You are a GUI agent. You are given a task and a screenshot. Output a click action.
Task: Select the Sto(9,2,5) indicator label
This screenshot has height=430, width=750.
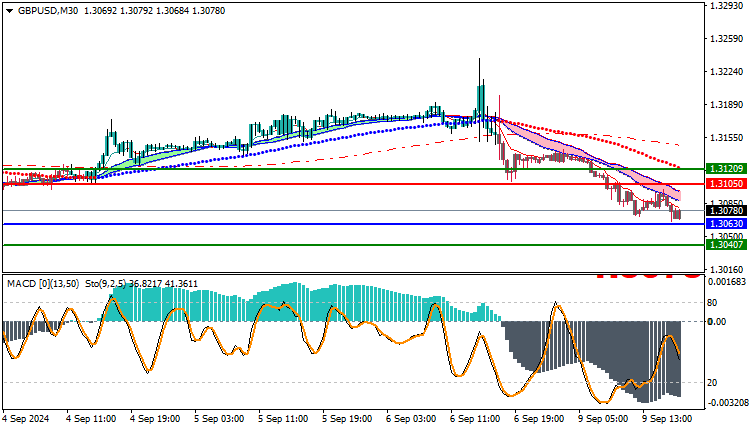[x=106, y=284]
